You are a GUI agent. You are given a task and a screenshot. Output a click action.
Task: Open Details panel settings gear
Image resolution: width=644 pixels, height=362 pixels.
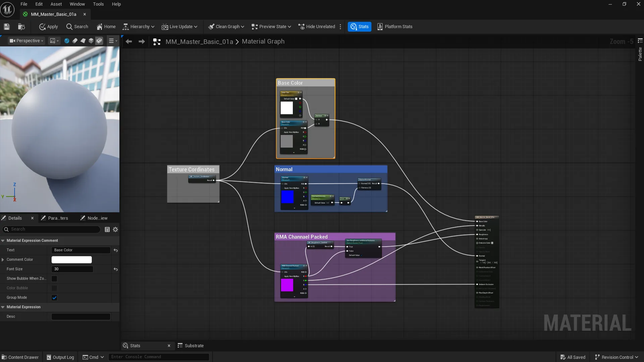pos(115,229)
